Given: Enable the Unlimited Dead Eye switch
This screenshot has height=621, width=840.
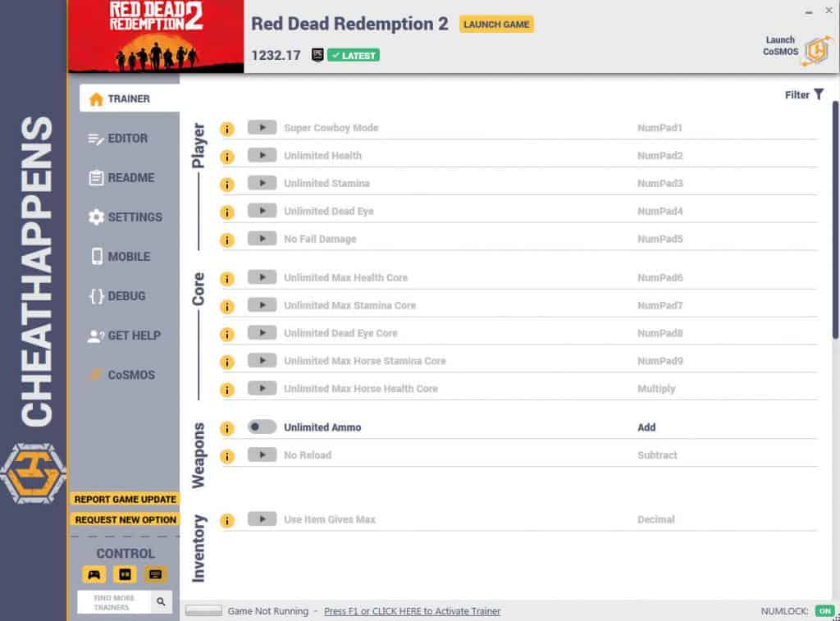Looking at the screenshot, I should point(263,211).
